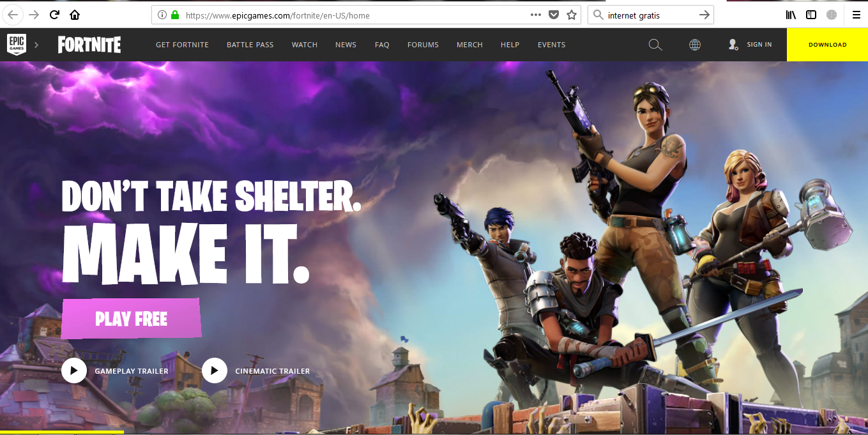
Task: Reload the page with the refresh icon
Action: coord(55,15)
